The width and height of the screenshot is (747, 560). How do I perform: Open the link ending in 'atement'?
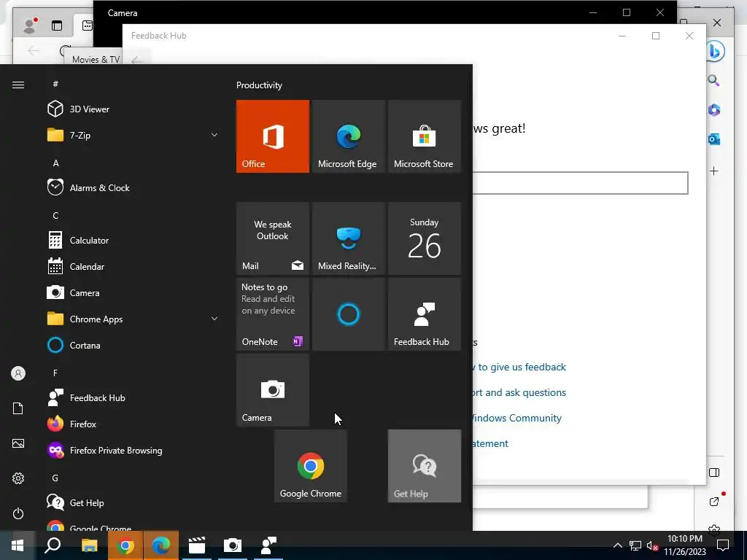click(x=490, y=443)
